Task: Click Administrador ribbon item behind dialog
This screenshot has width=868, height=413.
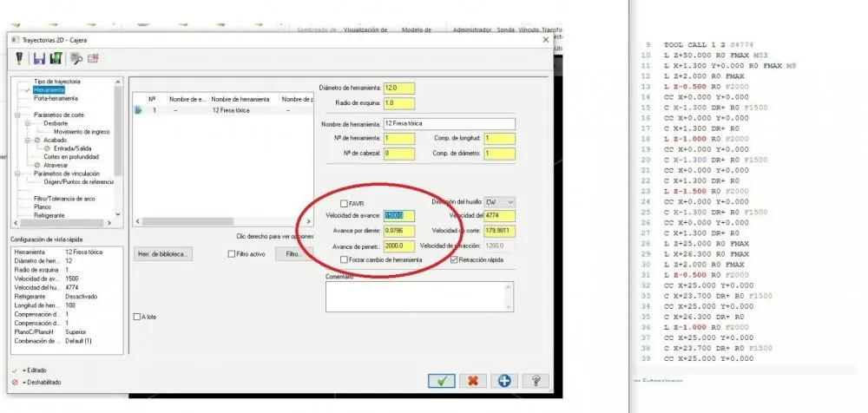Action: [x=472, y=29]
